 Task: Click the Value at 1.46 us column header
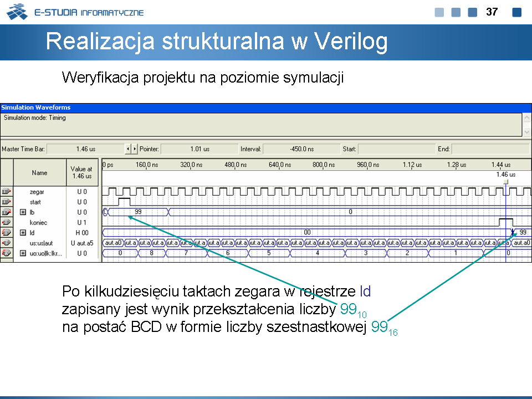pos(82,172)
